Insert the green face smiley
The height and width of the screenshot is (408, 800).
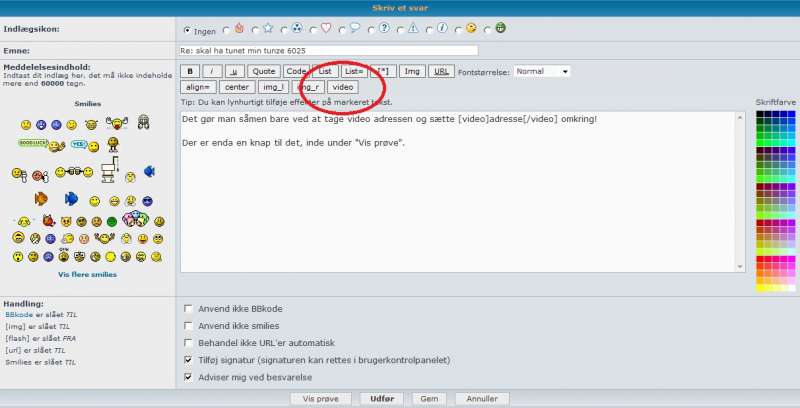112,221
